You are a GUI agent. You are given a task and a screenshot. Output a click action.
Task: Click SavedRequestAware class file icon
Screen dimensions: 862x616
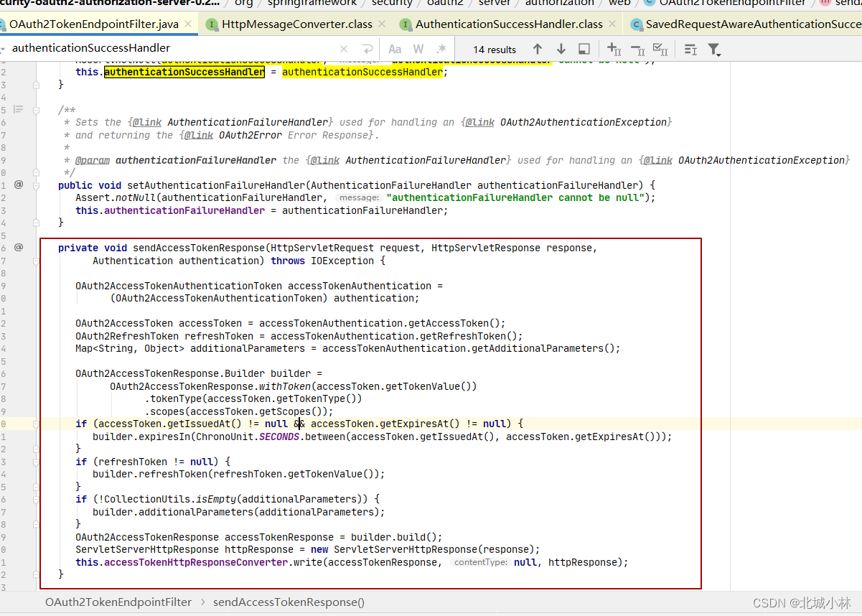(x=636, y=24)
